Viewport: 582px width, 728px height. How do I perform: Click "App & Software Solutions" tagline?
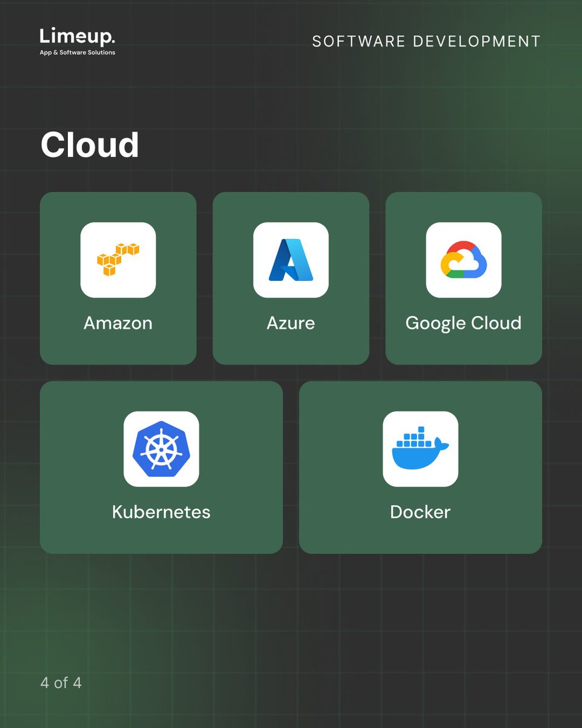[x=77, y=53]
